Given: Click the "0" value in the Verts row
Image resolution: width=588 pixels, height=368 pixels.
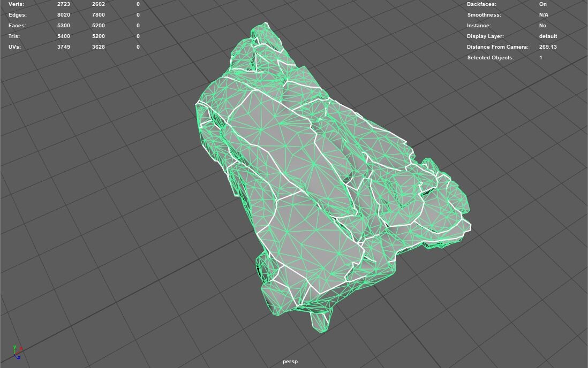Looking at the screenshot, I should click(138, 4).
